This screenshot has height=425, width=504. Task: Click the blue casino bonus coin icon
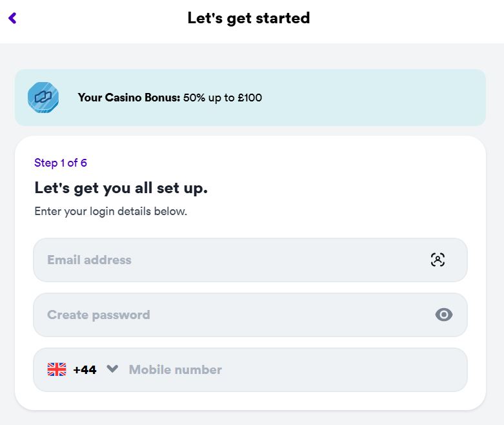click(x=43, y=98)
